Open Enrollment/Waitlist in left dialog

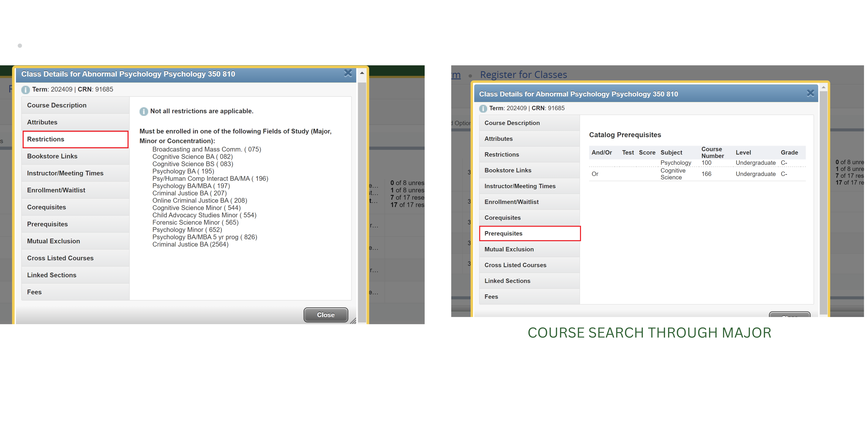[75, 190]
